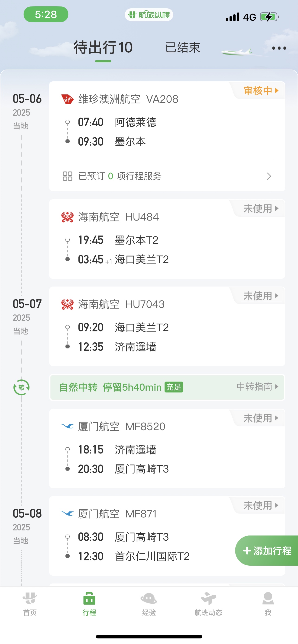Tap the 添加行程 add trip button
This screenshot has height=644, width=298.
(266, 551)
